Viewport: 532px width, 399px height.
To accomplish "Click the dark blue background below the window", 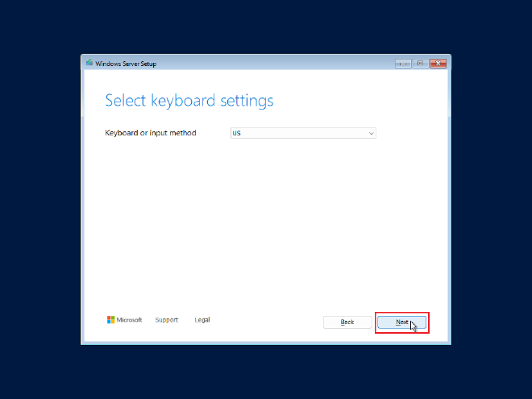I will click(x=266, y=373).
